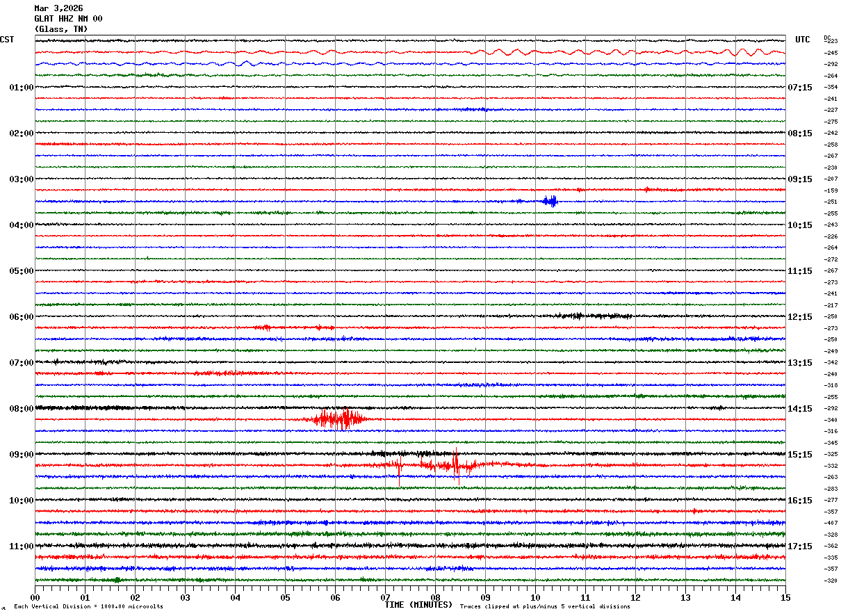Click the Mar 3,2026 date text

(x=58, y=8)
